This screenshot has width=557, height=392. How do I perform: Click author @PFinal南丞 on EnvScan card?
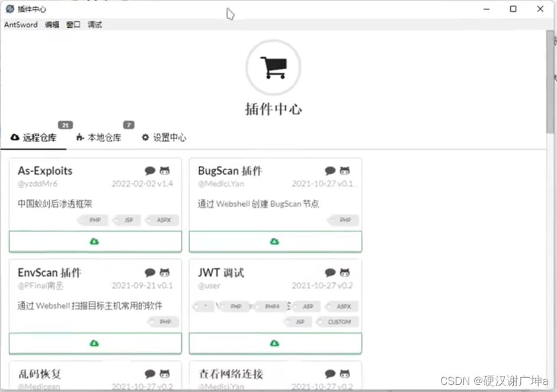point(40,286)
